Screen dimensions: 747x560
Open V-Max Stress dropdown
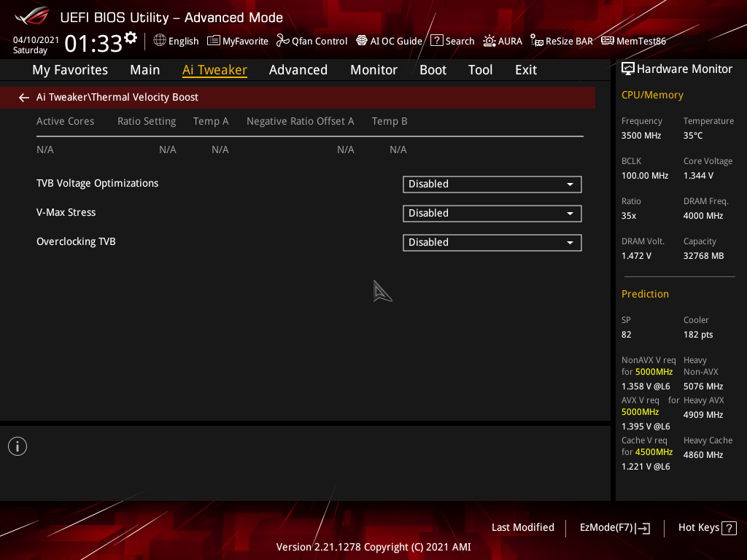point(492,214)
